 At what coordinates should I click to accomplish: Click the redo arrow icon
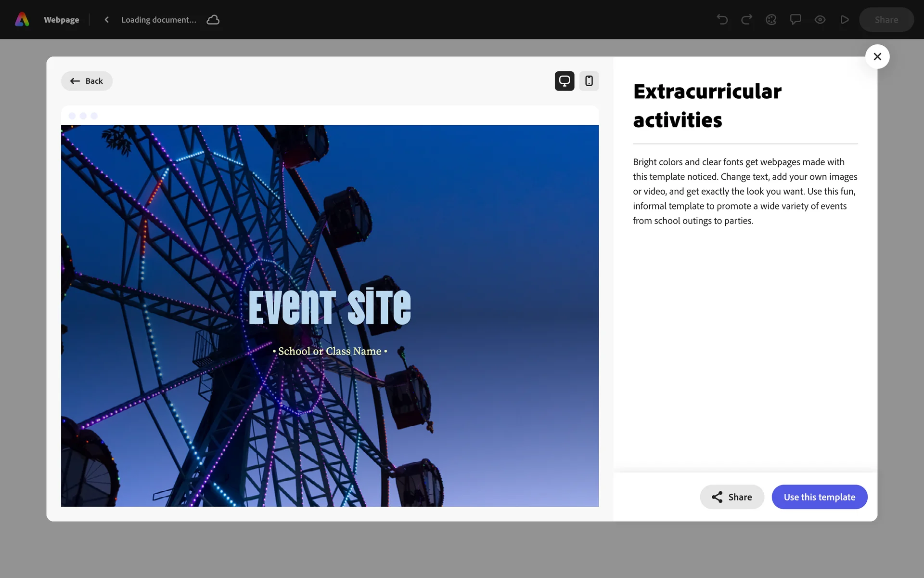[746, 20]
